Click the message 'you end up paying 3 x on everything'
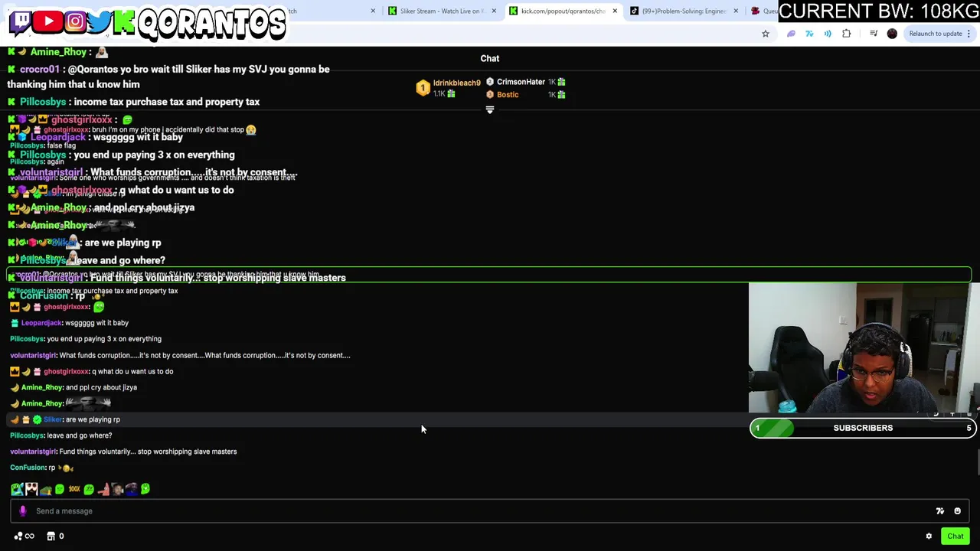980x551 pixels. point(104,339)
